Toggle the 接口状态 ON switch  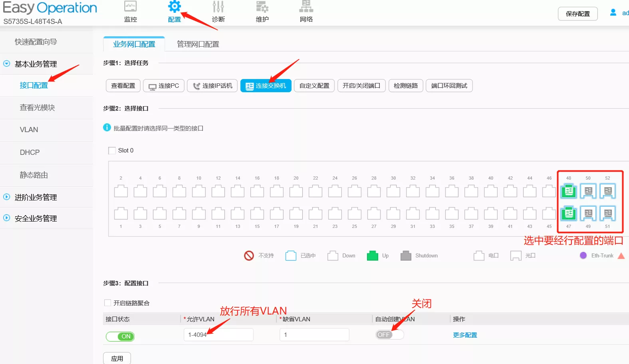tap(120, 336)
